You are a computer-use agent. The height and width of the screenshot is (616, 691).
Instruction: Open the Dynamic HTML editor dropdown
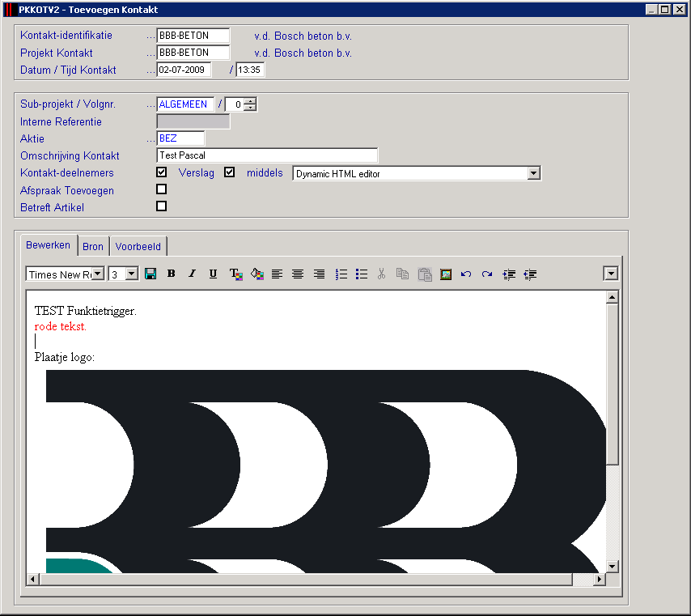534,173
